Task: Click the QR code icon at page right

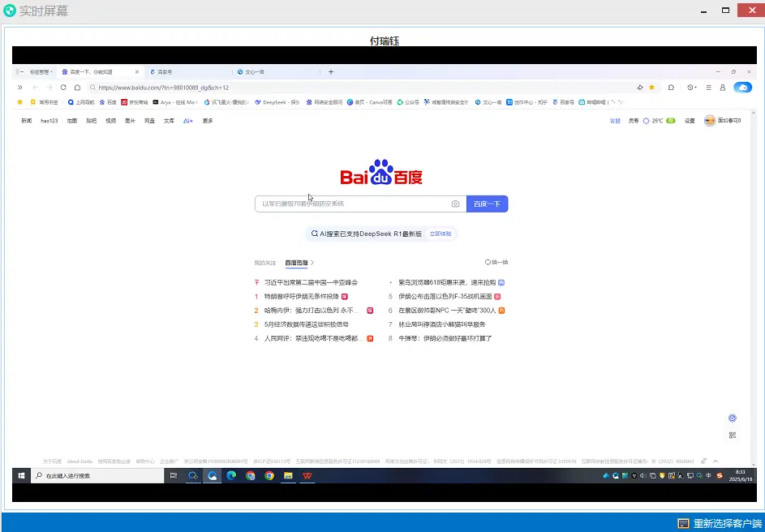Action: coord(733,435)
